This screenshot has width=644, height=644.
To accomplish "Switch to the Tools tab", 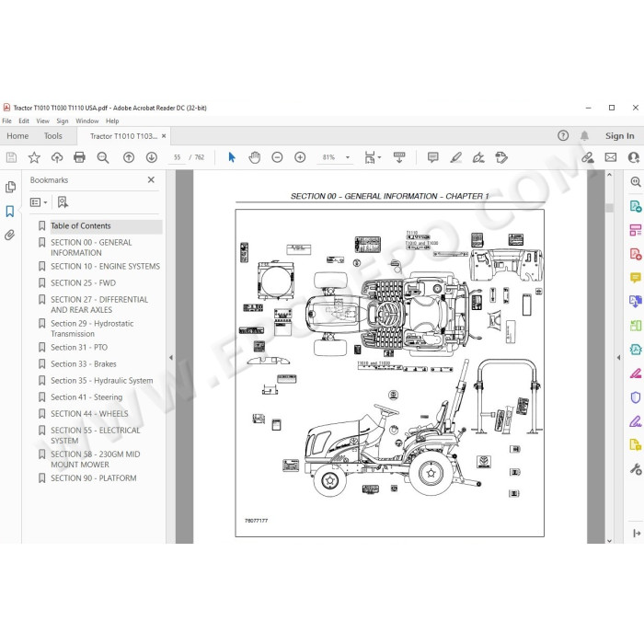I will coord(53,136).
